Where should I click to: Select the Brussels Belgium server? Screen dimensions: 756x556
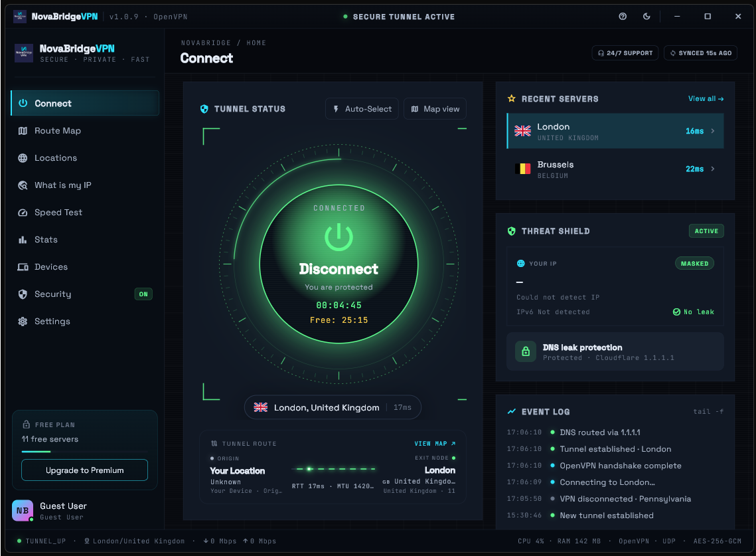click(615, 169)
